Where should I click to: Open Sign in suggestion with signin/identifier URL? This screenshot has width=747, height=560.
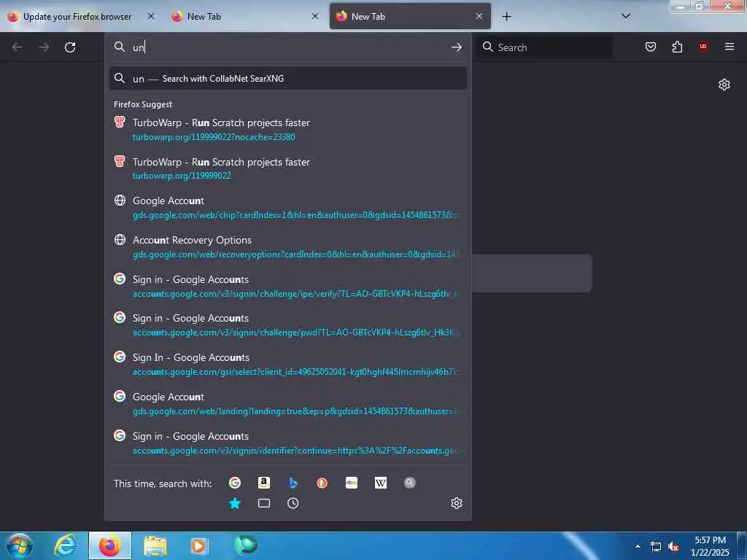pyautogui.click(x=288, y=443)
